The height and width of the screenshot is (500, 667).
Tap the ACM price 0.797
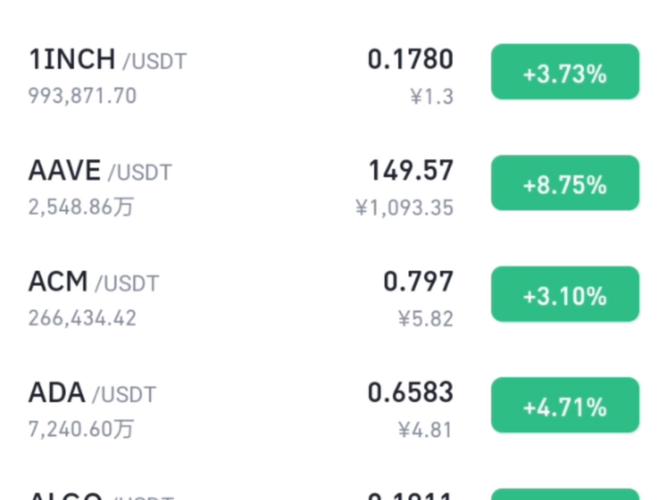418,281
